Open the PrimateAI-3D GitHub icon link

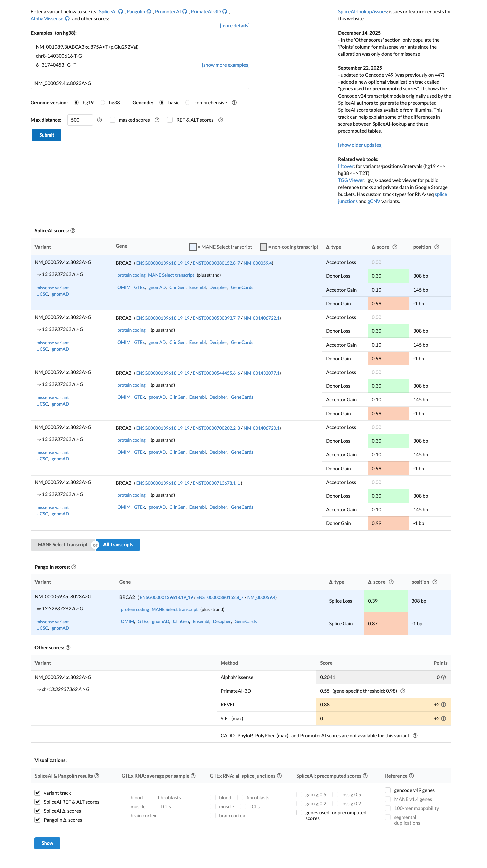[225, 12]
